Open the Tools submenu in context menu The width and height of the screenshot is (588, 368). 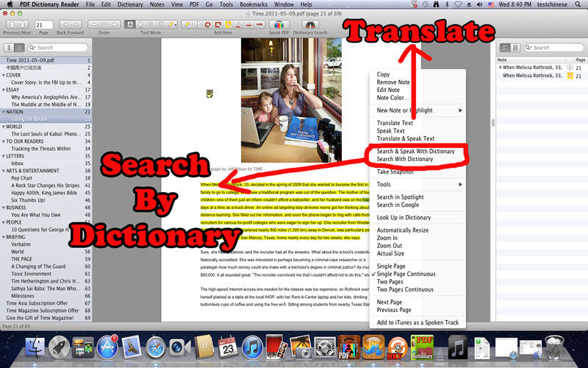coord(419,184)
